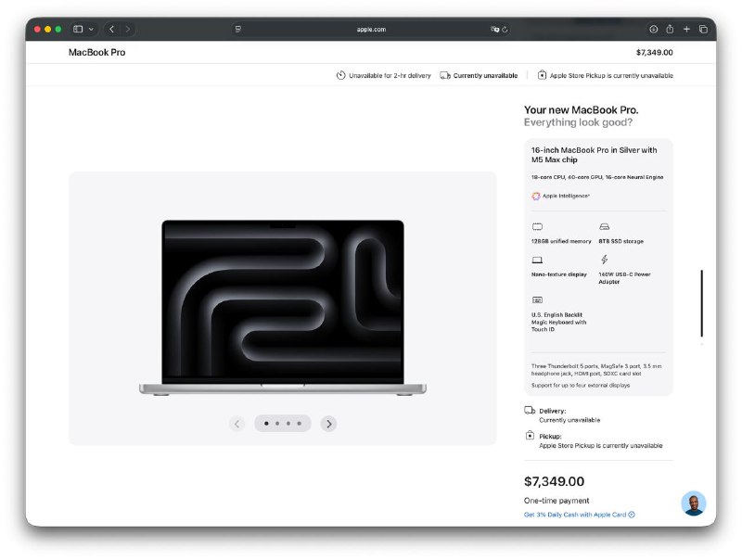
Task: Advance to next MacBook Pro gallery image
Action: coord(328,424)
